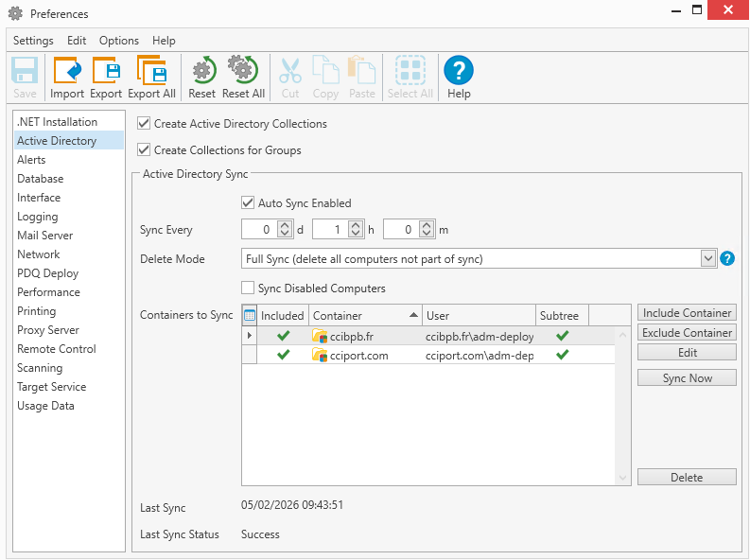Click the Select All toolbar icon

pos(410,70)
